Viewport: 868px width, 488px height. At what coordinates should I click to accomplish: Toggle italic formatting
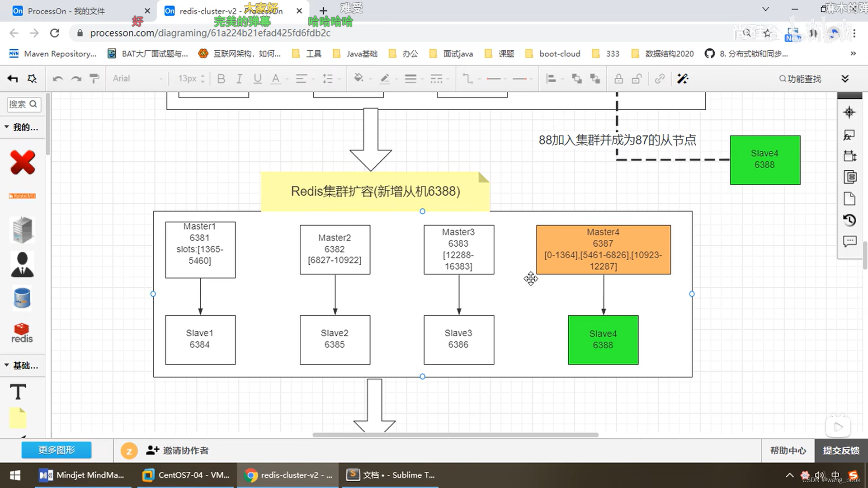239,79
